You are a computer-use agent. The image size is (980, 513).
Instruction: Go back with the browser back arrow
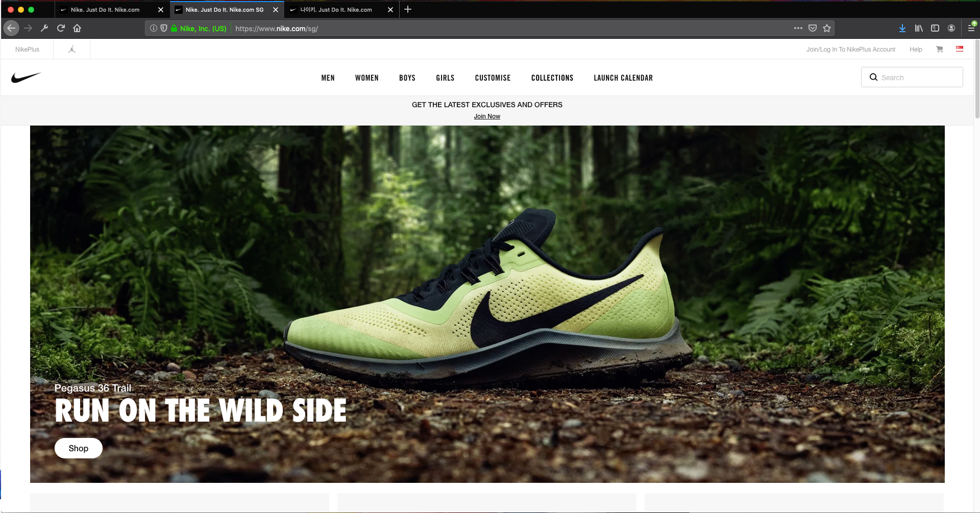pyautogui.click(x=11, y=28)
